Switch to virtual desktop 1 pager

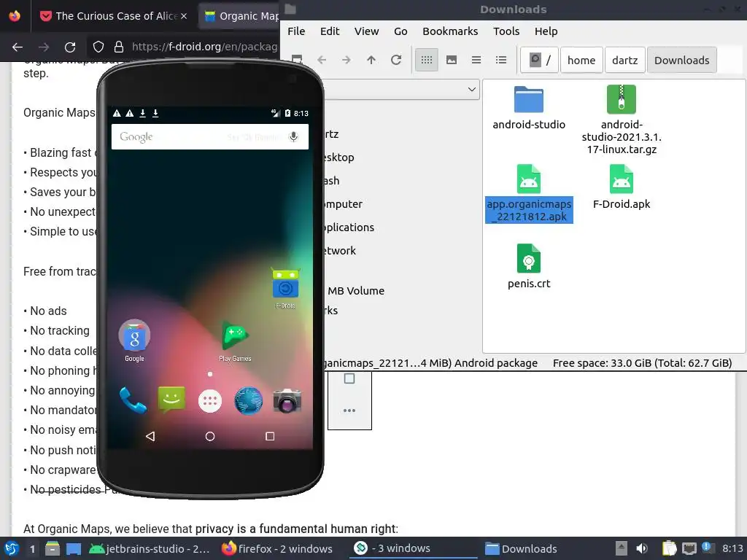[x=32, y=548]
